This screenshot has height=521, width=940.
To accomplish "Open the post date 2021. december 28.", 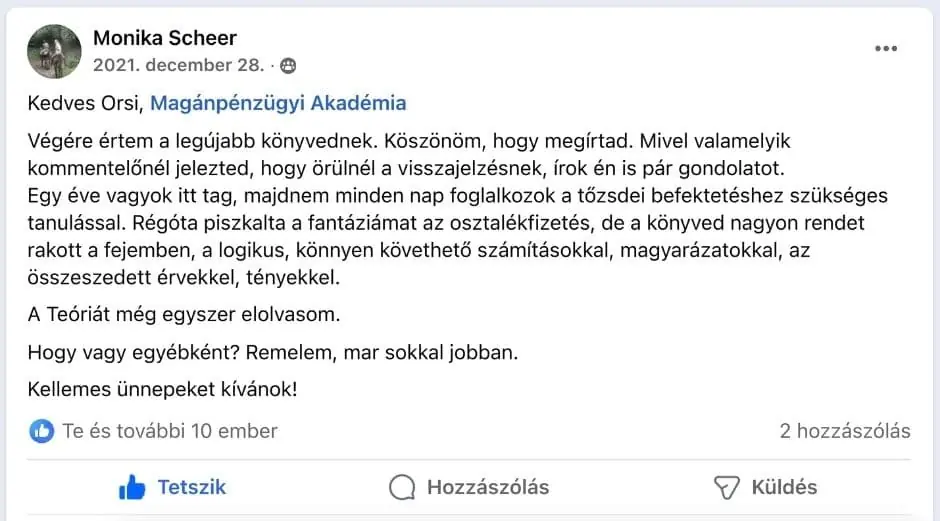I will [x=178, y=67].
